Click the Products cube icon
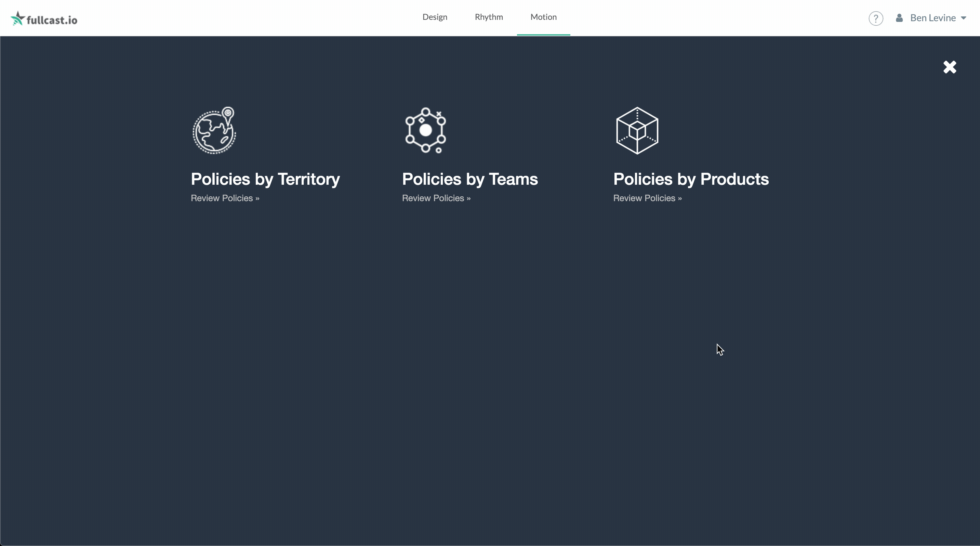 point(637,130)
